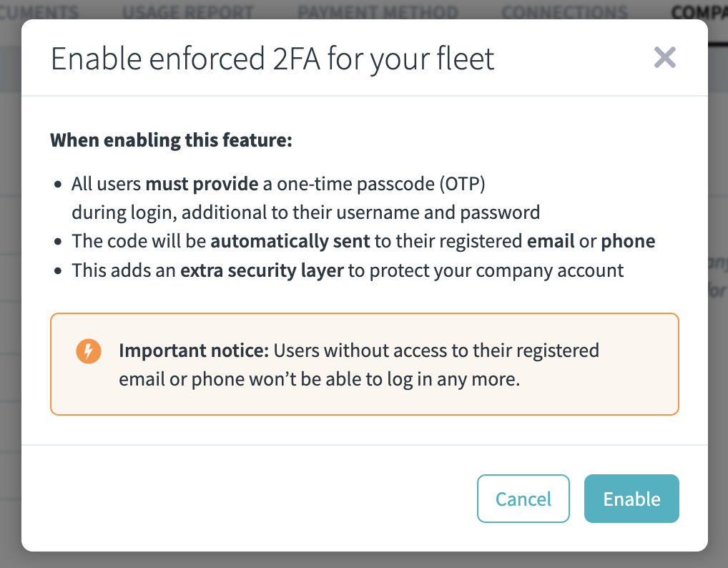
Task: Click the gray X to dismiss dialog
Action: click(x=664, y=58)
